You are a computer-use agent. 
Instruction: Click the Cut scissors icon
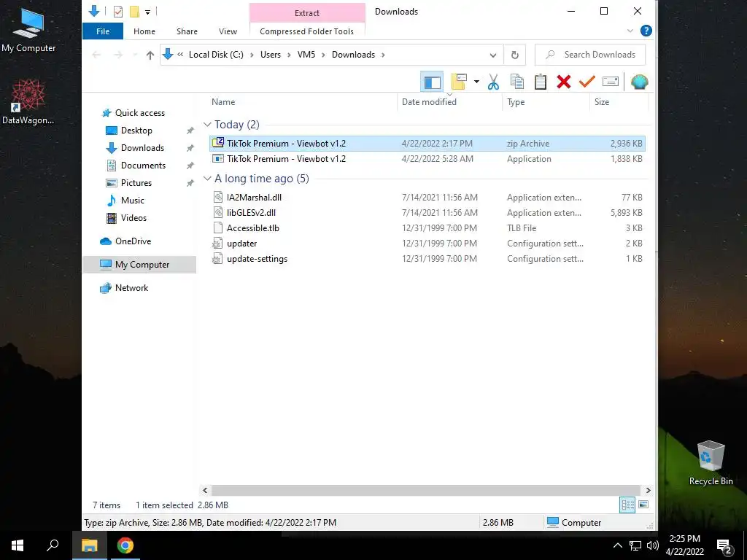[494, 82]
